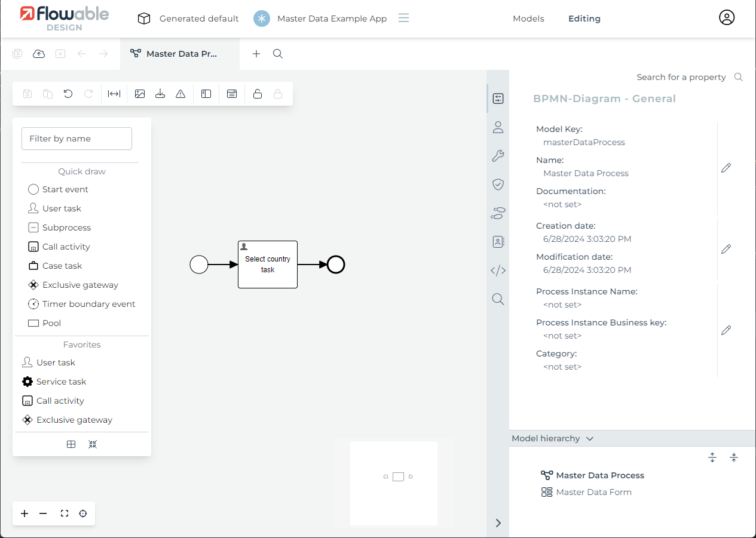Image resolution: width=756 pixels, height=538 pixels.
Task: Open the model validation warning icon
Action: click(180, 94)
